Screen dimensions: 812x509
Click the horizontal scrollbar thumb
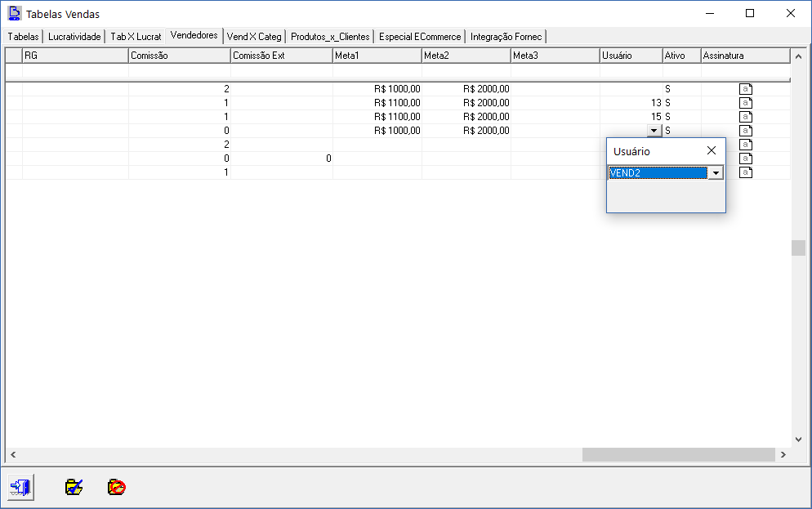[678, 454]
